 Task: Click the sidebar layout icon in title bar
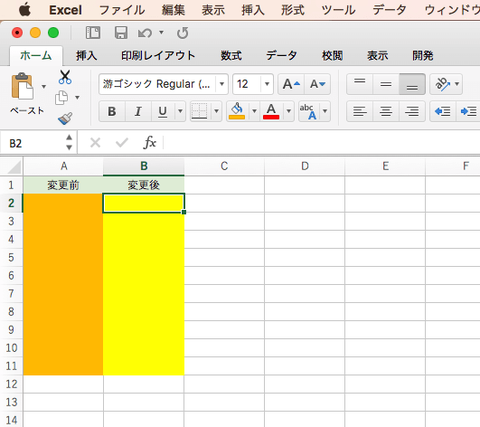point(93,33)
